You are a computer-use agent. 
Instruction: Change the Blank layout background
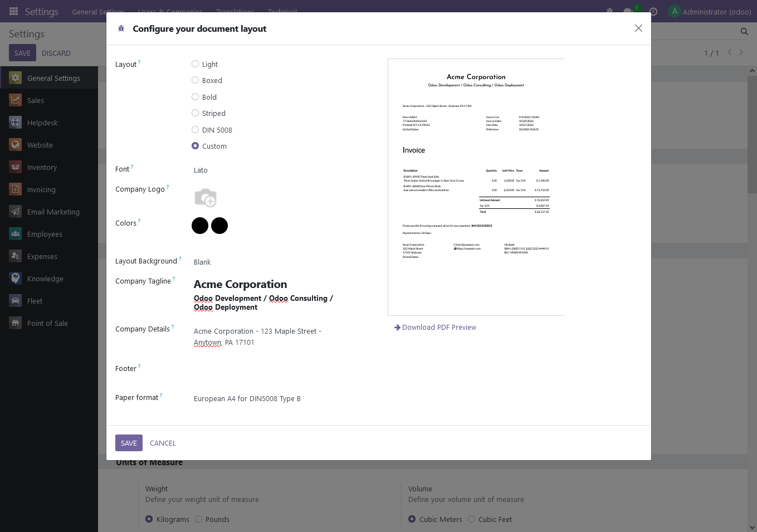point(202,262)
